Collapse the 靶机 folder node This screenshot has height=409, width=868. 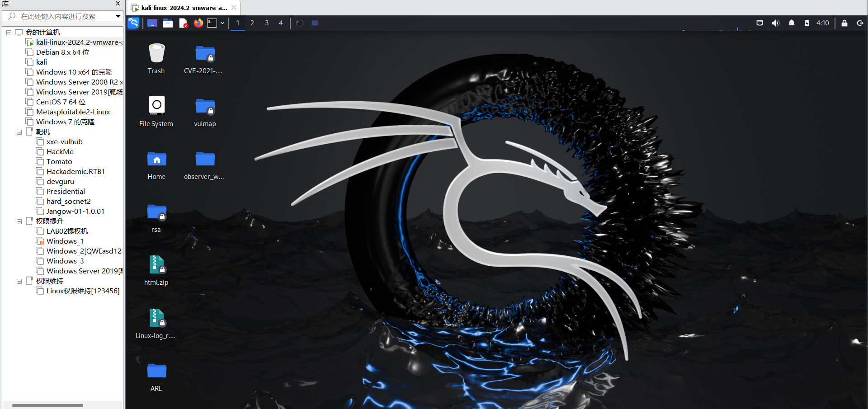click(x=19, y=132)
